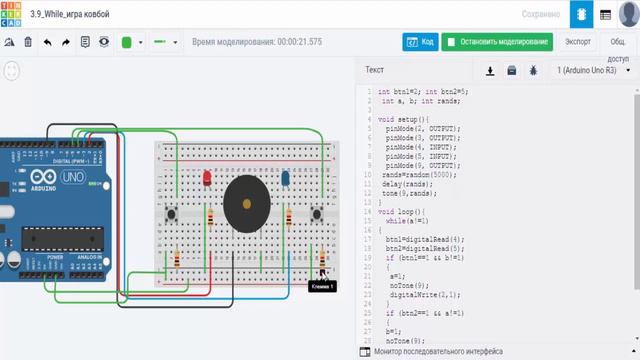640x360 pixels.
Task: Click code line void setup(){
Action: 403,120
